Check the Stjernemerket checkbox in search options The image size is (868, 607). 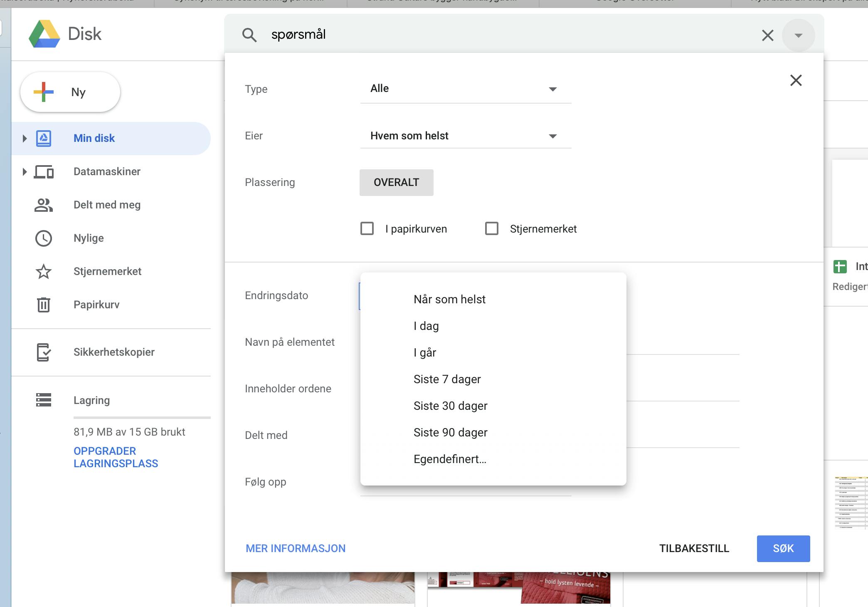pyautogui.click(x=492, y=228)
